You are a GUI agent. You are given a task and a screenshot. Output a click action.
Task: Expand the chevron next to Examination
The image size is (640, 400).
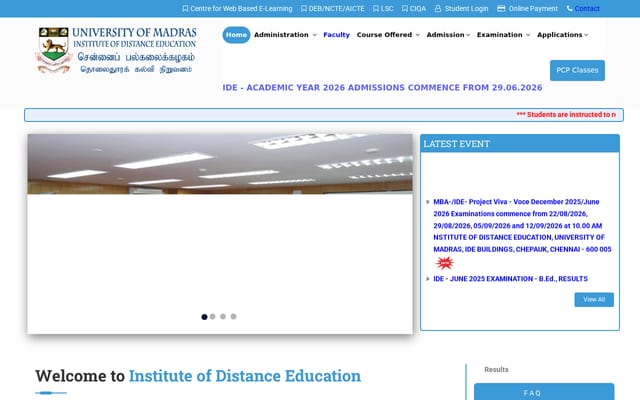tap(528, 35)
